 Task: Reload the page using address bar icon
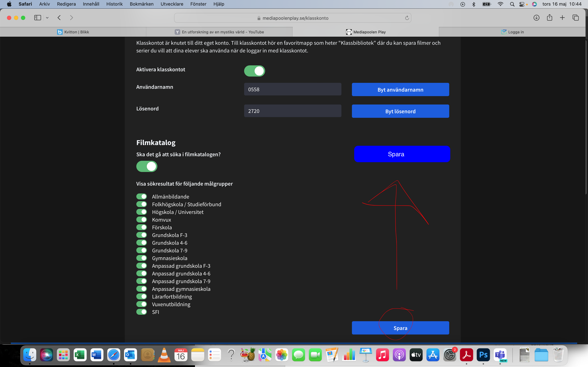[407, 18]
